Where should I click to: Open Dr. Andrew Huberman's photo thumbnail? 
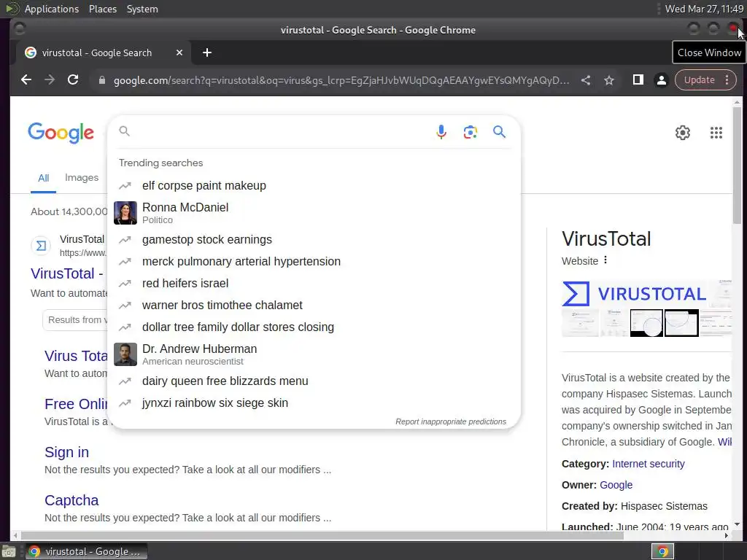click(125, 354)
